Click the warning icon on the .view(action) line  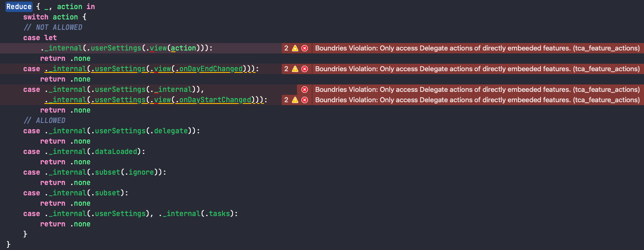click(x=295, y=48)
